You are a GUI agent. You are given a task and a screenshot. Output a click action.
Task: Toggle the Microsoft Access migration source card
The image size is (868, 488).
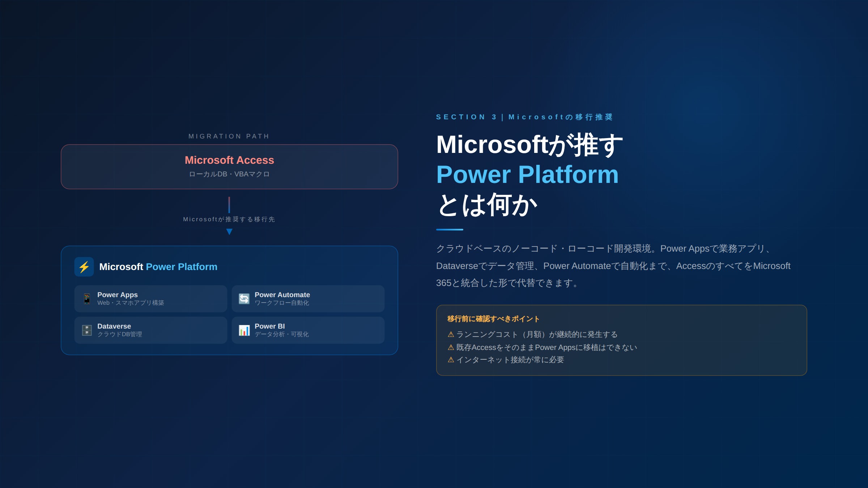click(229, 166)
